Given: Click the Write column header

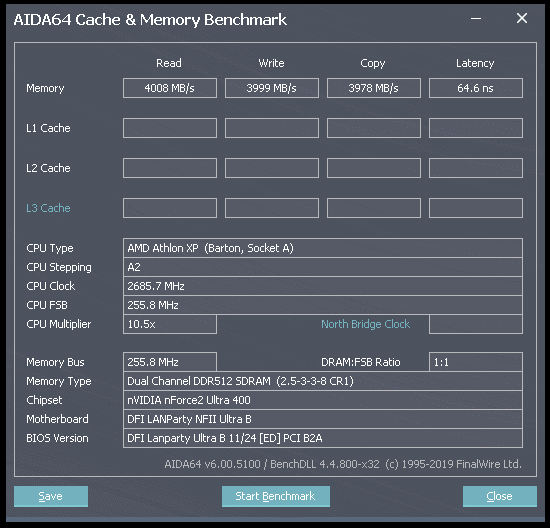Looking at the screenshot, I should click(271, 63).
